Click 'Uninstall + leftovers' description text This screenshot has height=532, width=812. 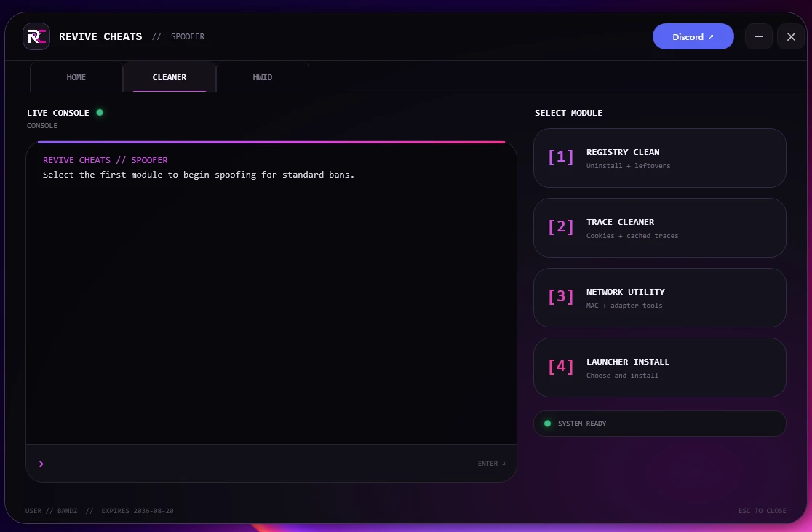click(628, 166)
